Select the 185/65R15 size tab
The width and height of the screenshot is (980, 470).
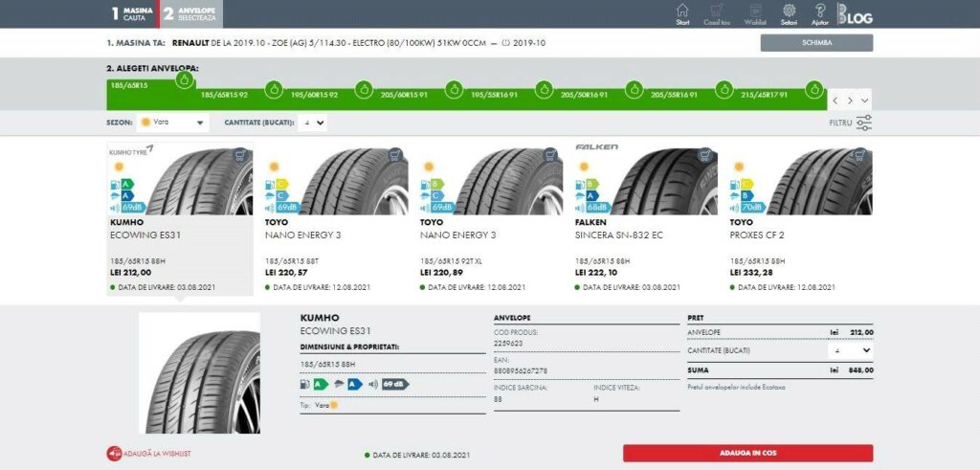151,95
